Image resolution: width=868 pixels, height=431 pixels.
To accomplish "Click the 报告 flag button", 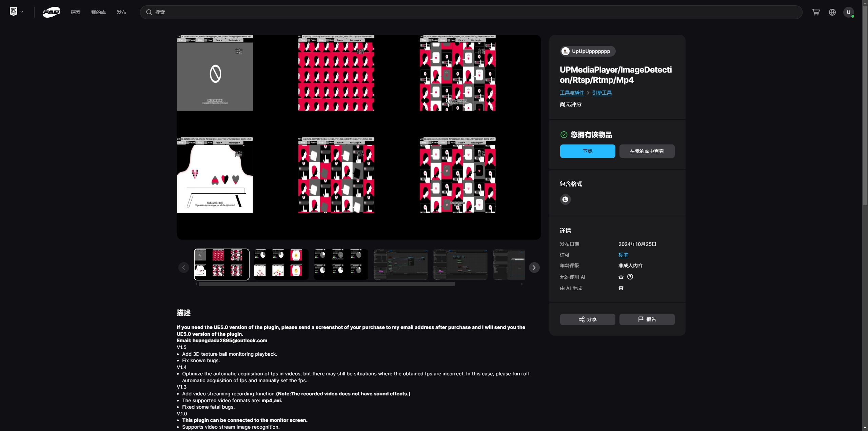I will point(647,319).
